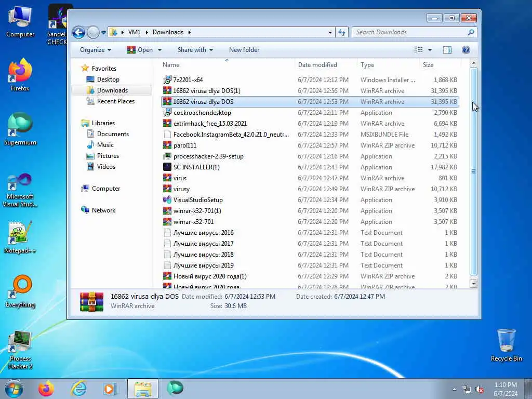The height and width of the screenshot is (399, 532).
Task: Open the Documents library
Action: pos(108,134)
